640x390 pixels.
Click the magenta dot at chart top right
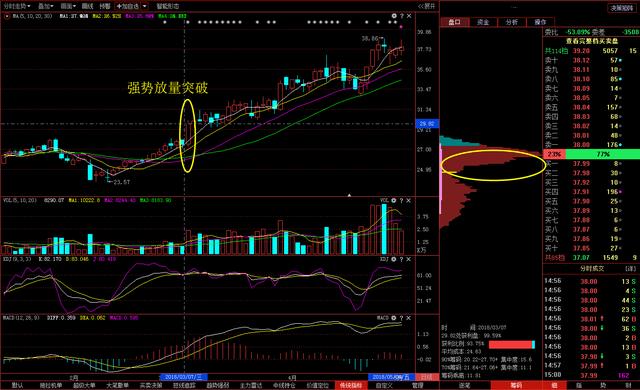401,27
